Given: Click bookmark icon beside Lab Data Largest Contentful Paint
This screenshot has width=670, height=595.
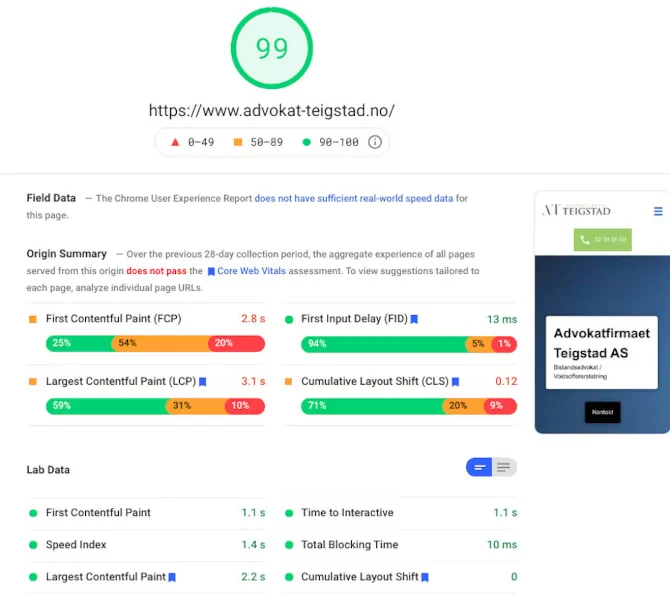Looking at the screenshot, I should 172,577.
